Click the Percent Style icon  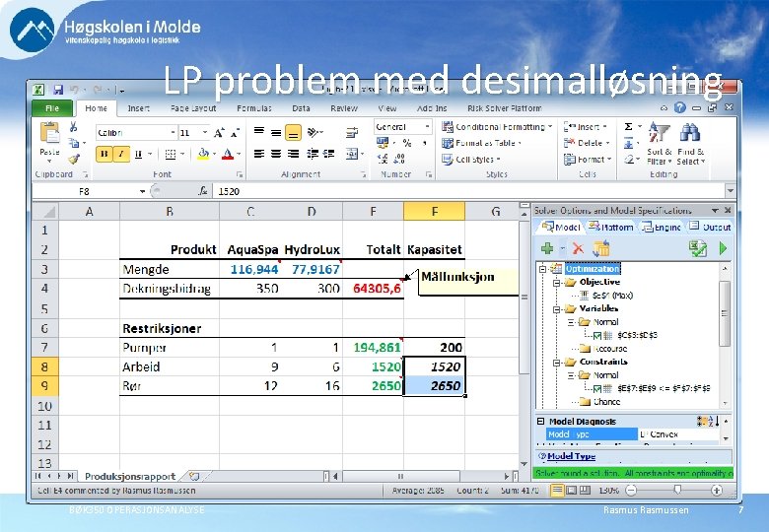[406, 143]
